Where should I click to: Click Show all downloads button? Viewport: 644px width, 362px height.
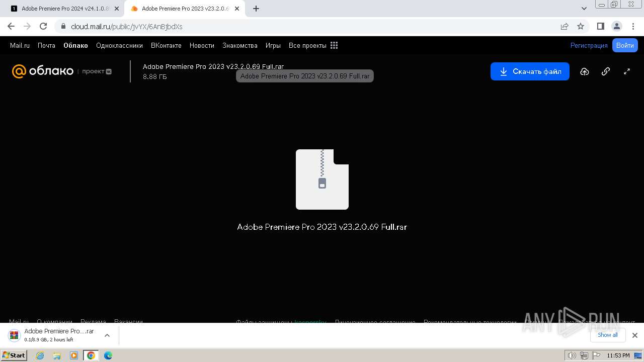[x=608, y=335]
